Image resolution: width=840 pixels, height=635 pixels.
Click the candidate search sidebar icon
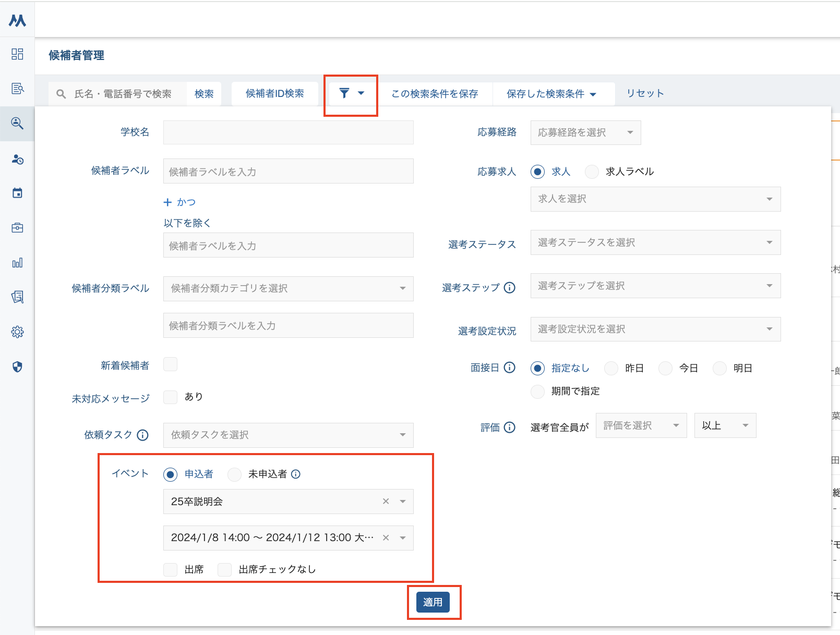coord(17,124)
